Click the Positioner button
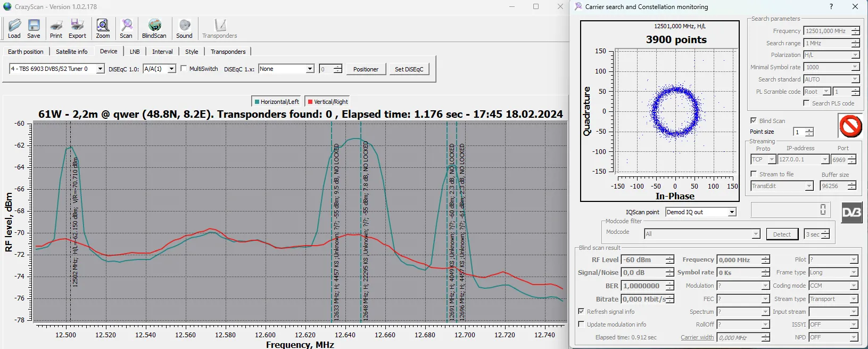The width and height of the screenshot is (868, 349). click(x=366, y=69)
